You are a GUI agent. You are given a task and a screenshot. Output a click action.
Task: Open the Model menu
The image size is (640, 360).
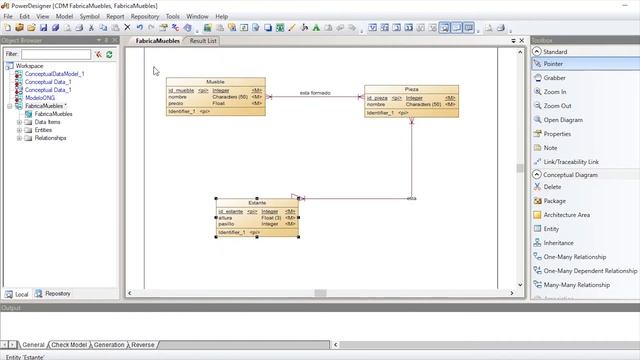coord(64,16)
